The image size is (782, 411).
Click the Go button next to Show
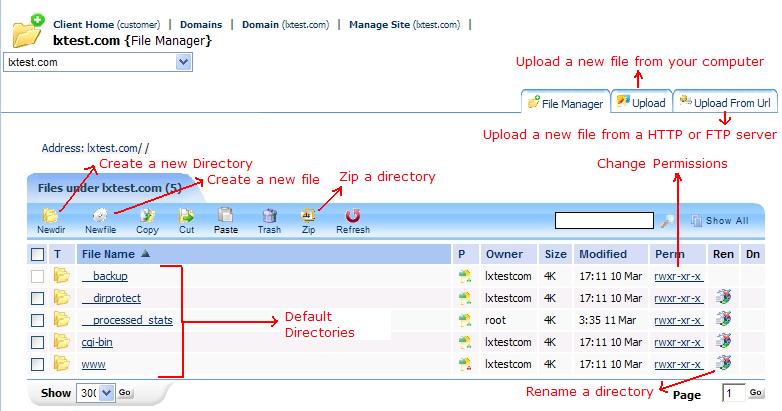[125, 393]
